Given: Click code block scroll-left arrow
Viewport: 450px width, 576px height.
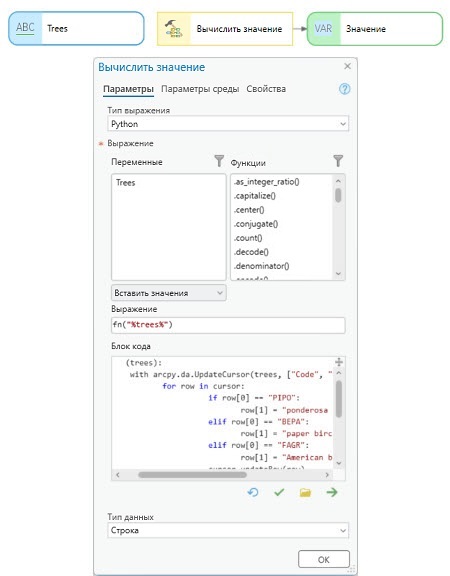Looking at the screenshot, I should [x=118, y=475].
